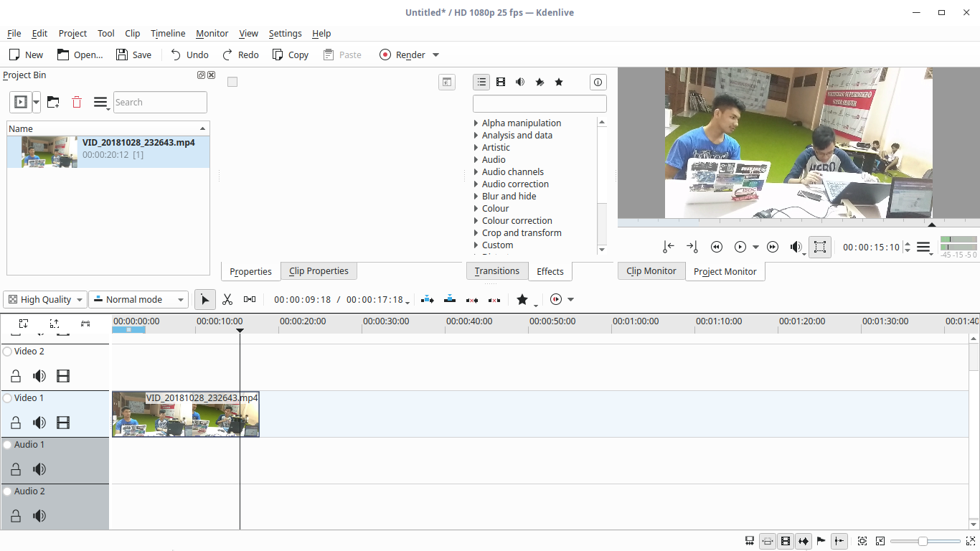The height and width of the screenshot is (551, 980).
Task: Set zone in point in Project Monitor
Action: pos(668,247)
